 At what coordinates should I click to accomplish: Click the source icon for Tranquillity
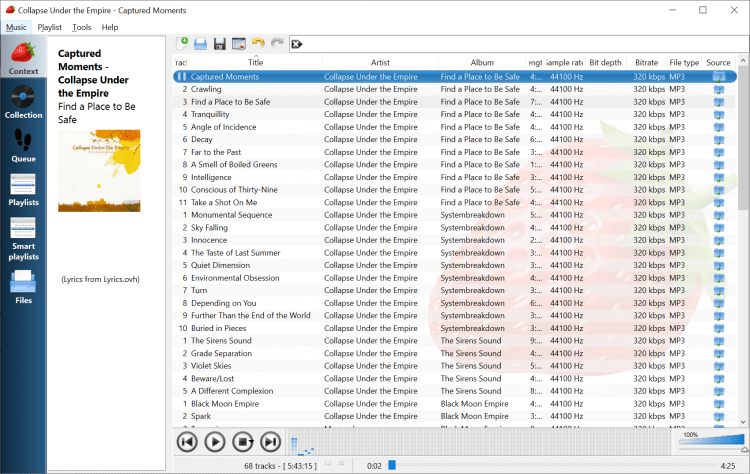click(718, 115)
